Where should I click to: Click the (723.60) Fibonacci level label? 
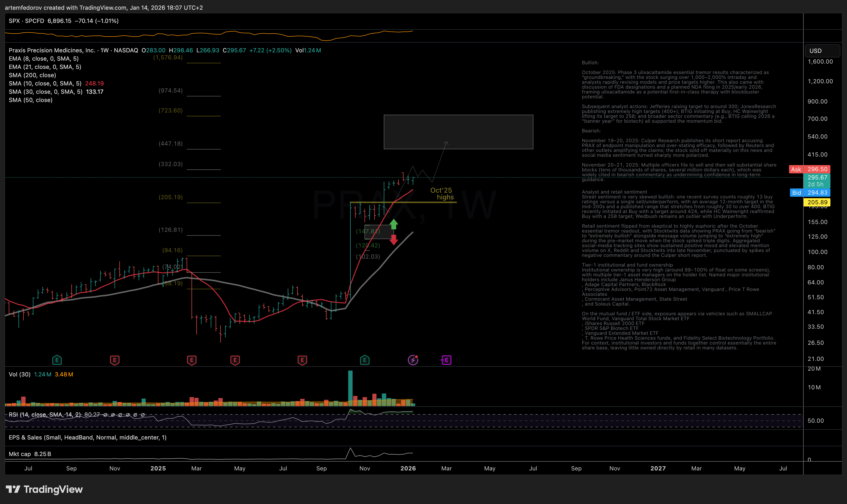coord(171,110)
